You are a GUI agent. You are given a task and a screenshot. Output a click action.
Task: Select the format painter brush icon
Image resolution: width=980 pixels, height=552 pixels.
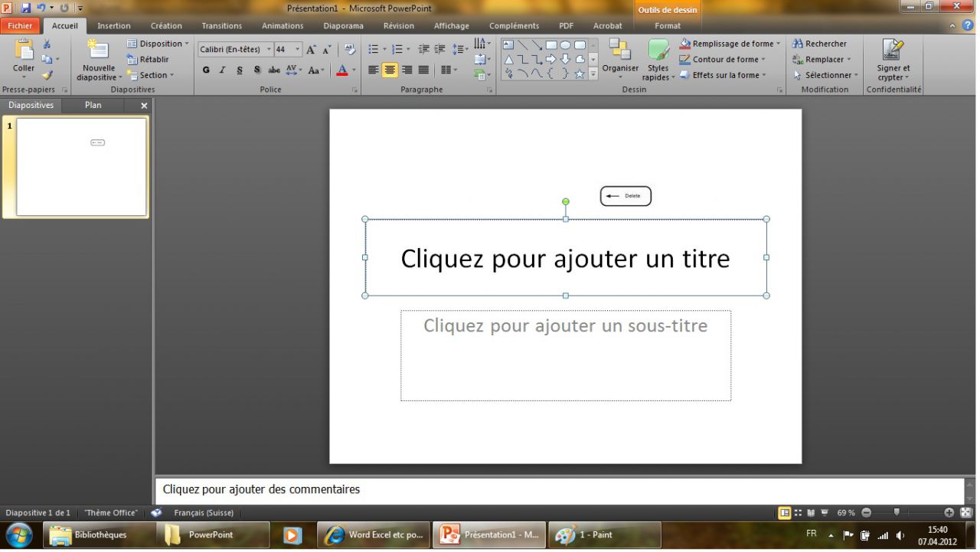[x=47, y=76]
